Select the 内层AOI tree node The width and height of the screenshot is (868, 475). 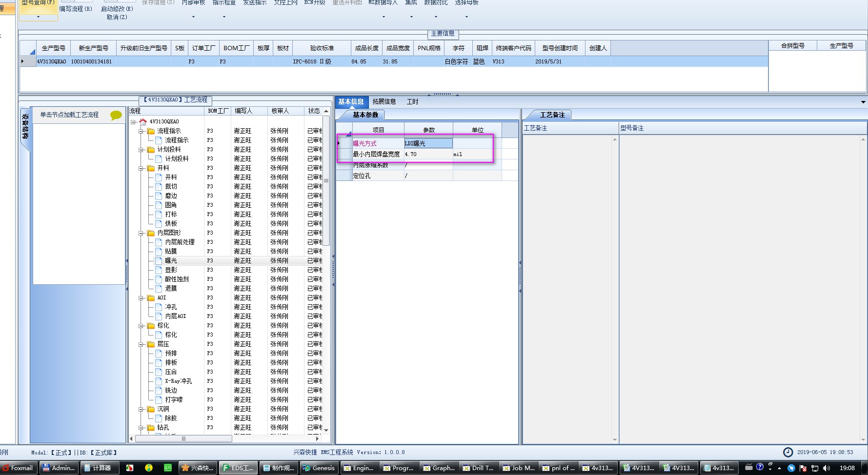pos(176,317)
